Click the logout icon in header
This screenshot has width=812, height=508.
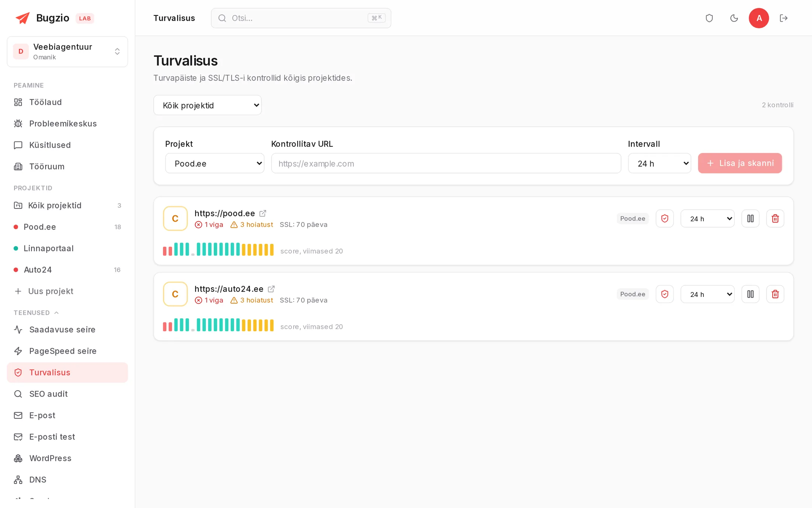(783, 18)
